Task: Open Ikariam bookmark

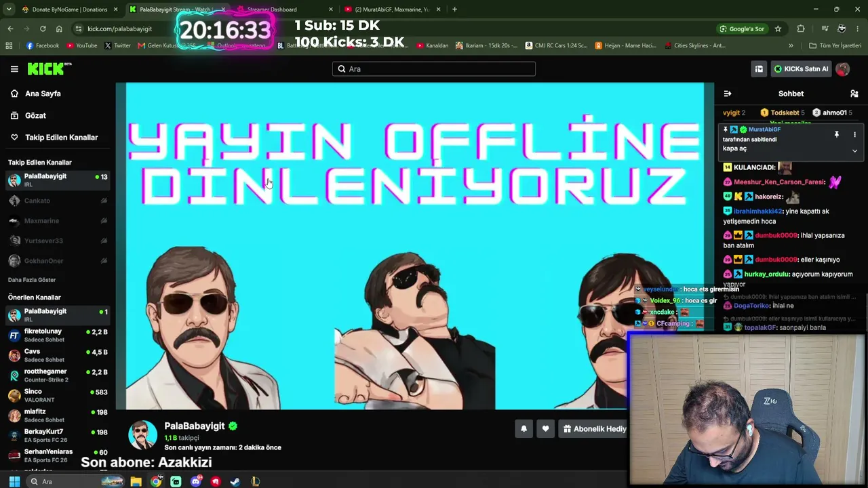Action: [486, 45]
